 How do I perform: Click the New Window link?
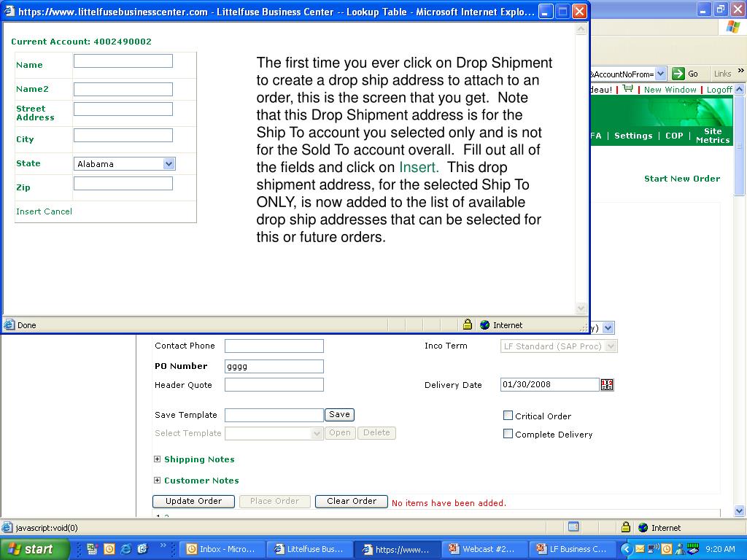(670, 90)
